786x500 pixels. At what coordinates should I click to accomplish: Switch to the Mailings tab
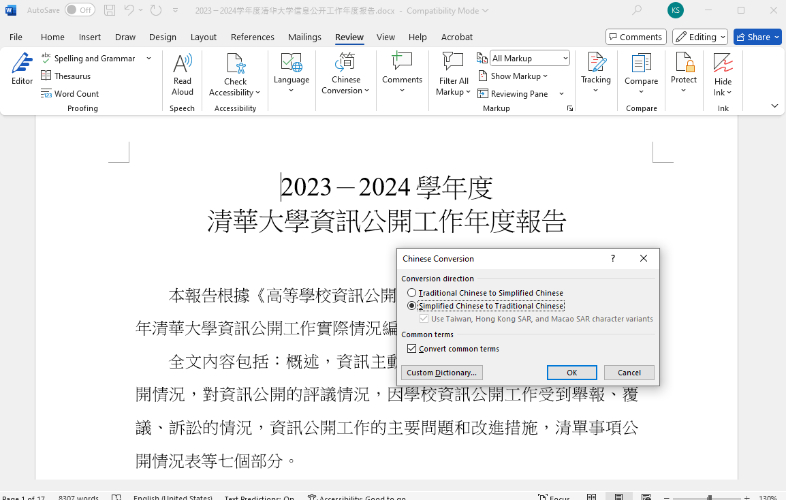[305, 37]
